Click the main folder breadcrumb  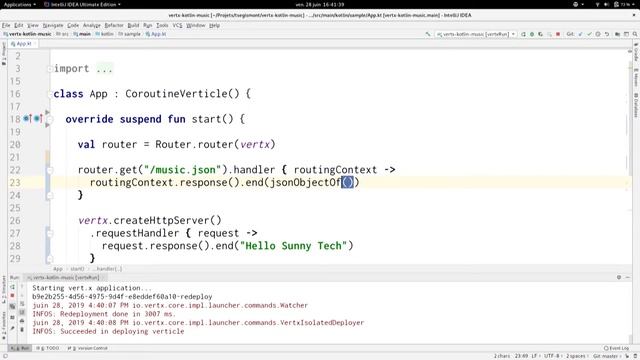[x=82, y=34]
